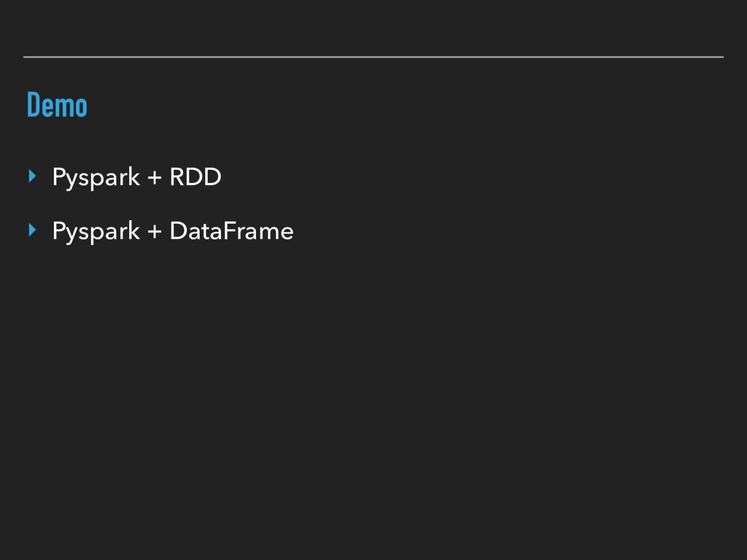This screenshot has height=560, width=747.
Task: Click the second bullet triangle before Pyspark + DataFrame
Action: [x=31, y=230]
